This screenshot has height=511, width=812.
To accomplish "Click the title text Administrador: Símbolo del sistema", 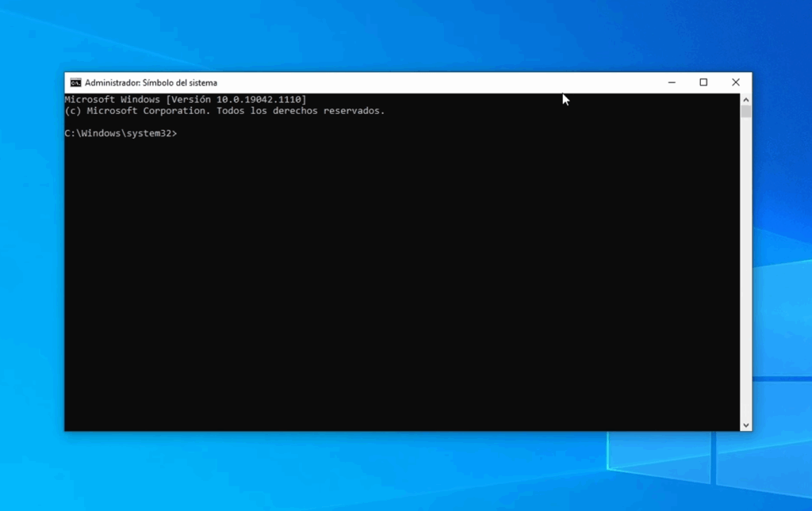I will pyautogui.click(x=151, y=82).
